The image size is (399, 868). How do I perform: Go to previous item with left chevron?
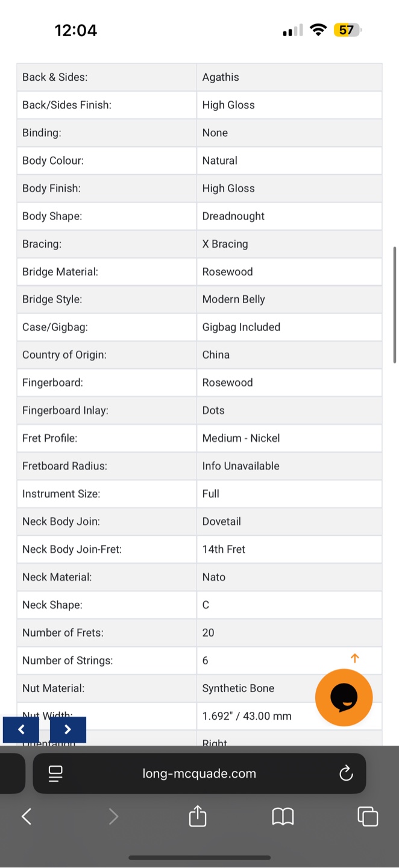pos(21,729)
